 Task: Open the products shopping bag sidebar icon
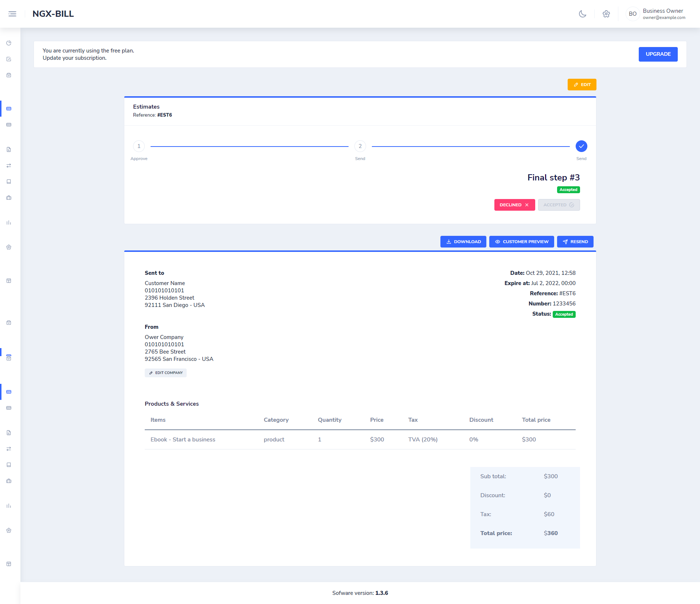pos(9,75)
